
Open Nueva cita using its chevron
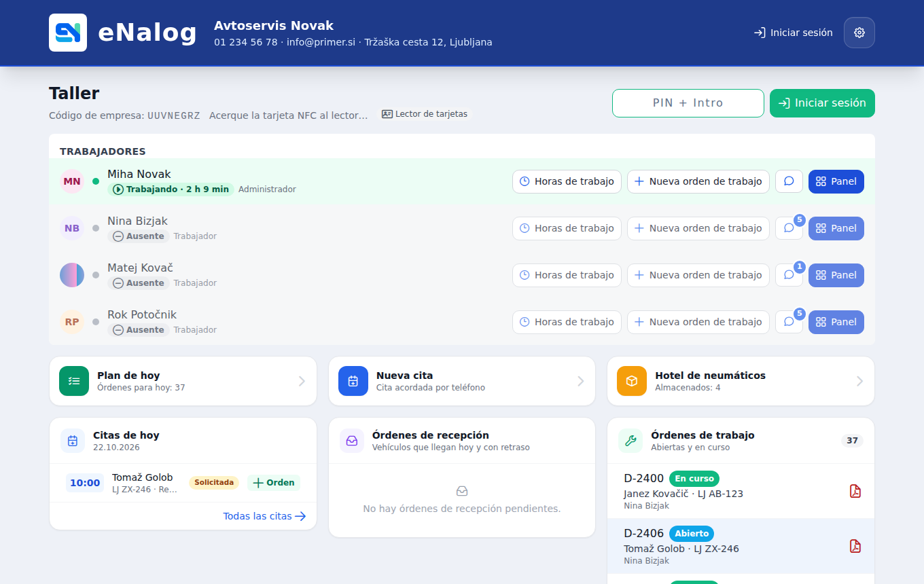[x=581, y=381]
